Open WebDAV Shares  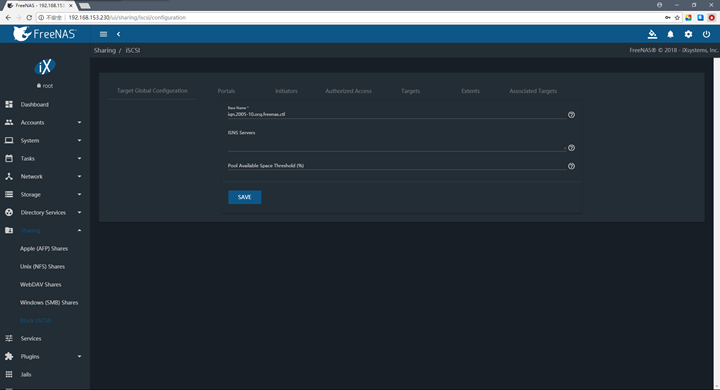tap(40, 284)
